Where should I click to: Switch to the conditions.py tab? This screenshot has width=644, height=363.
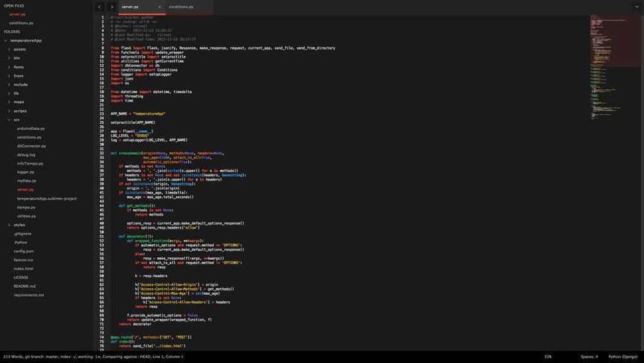click(180, 6)
